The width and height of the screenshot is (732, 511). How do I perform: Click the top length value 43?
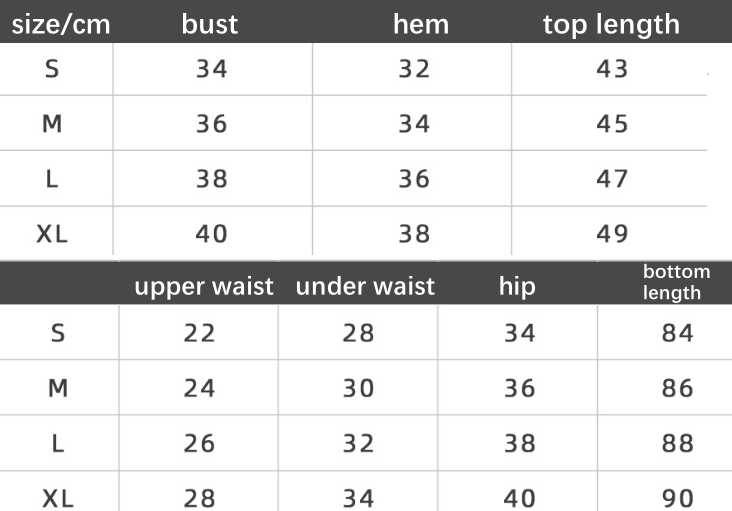point(612,69)
